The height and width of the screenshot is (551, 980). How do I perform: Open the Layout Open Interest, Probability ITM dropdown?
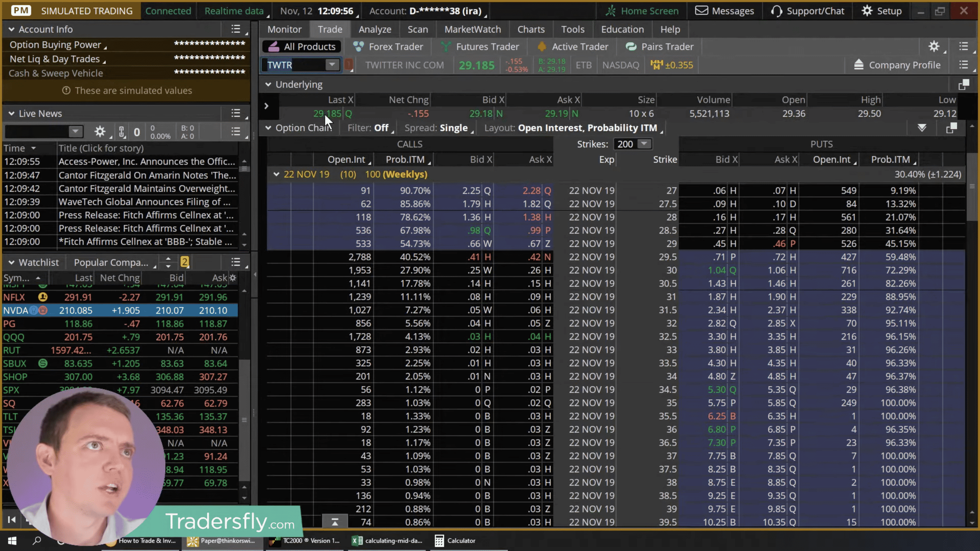(573, 128)
